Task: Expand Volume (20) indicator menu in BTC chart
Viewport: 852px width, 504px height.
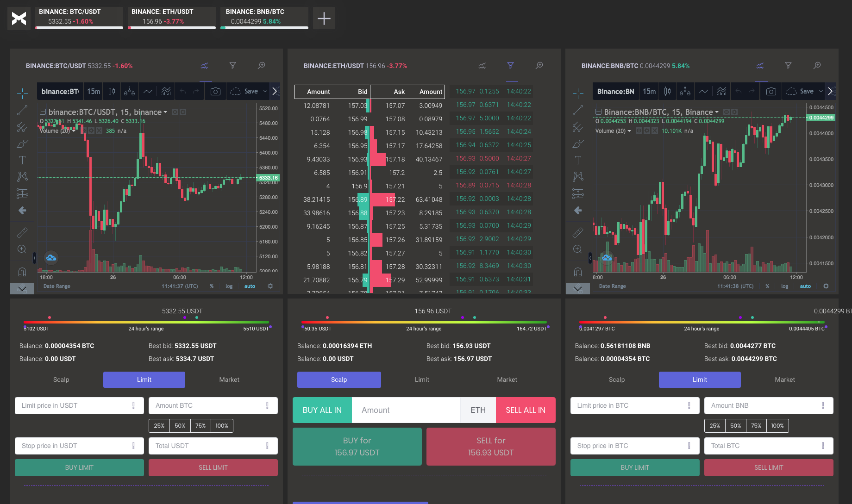Action: point(74,131)
